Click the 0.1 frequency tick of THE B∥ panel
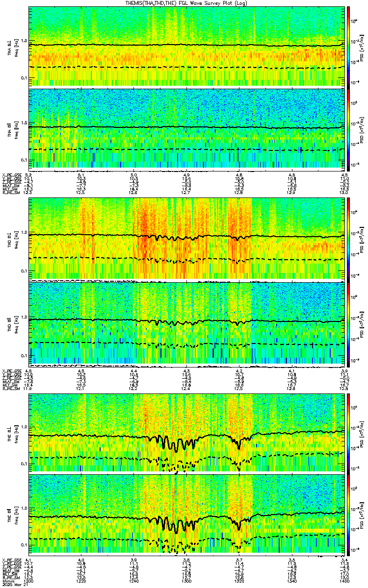368x588 pixels. tap(25, 544)
